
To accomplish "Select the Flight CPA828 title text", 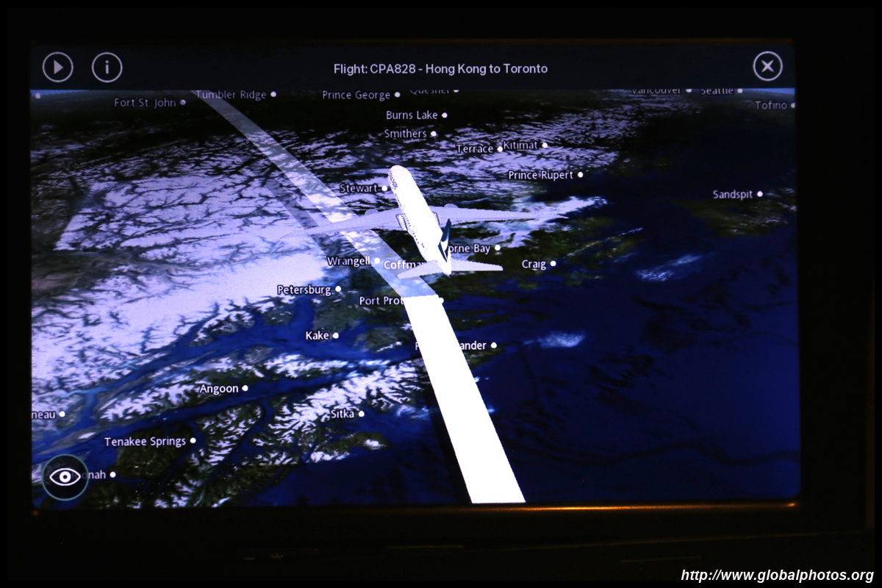I will (440, 69).
